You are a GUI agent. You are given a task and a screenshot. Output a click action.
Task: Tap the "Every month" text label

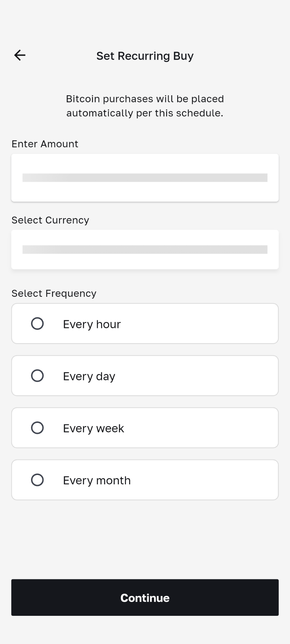click(97, 480)
